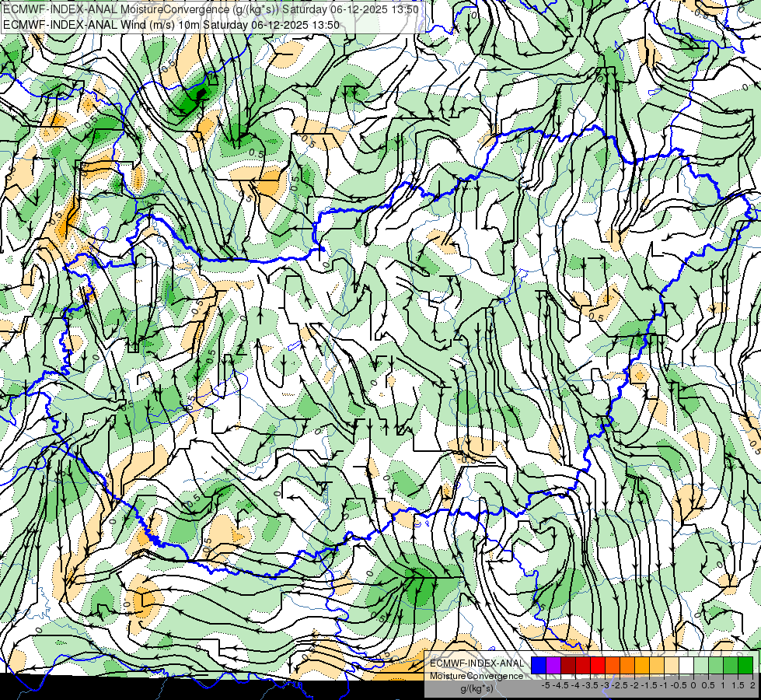Image resolution: width=761 pixels, height=700 pixels.
Task: Click the white swatch between -0.5 and 0
Action: [686, 666]
